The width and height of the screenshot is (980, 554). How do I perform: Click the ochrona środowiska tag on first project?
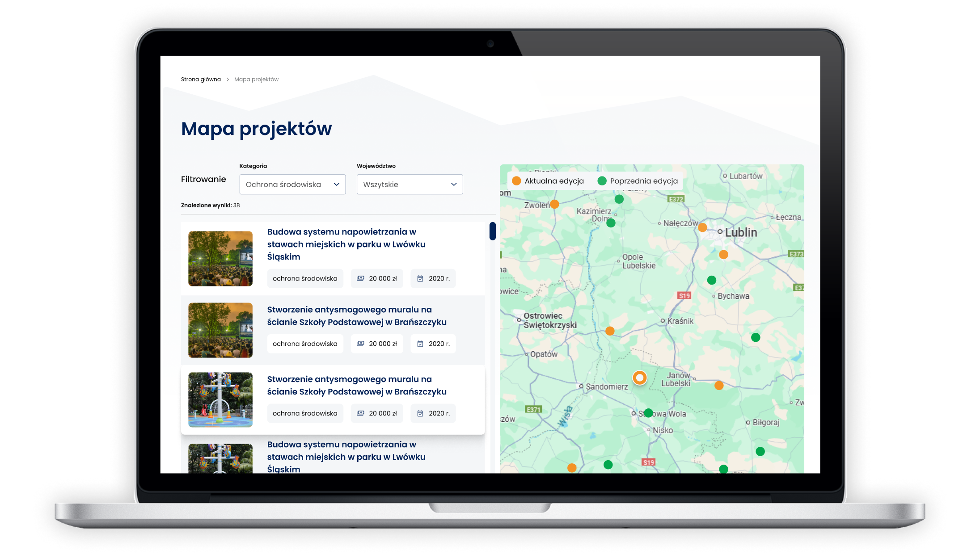click(x=305, y=278)
